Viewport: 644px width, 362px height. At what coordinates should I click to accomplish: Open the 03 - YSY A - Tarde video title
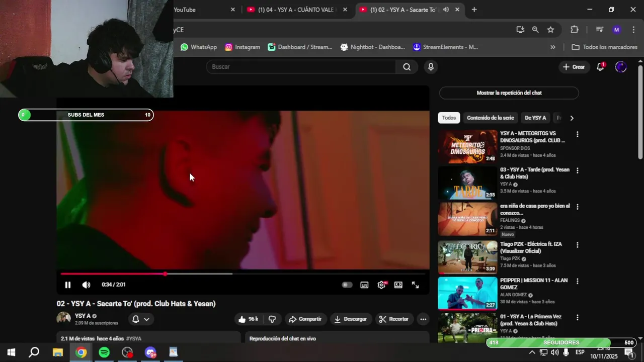(x=534, y=173)
